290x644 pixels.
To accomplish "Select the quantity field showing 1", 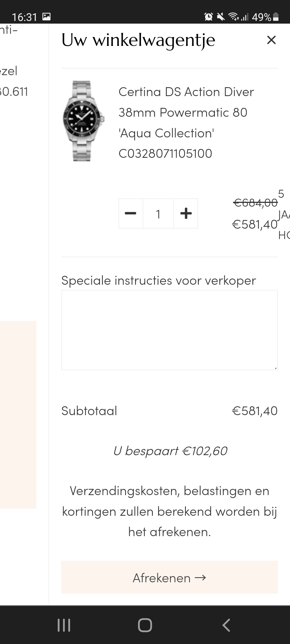I will point(158,214).
